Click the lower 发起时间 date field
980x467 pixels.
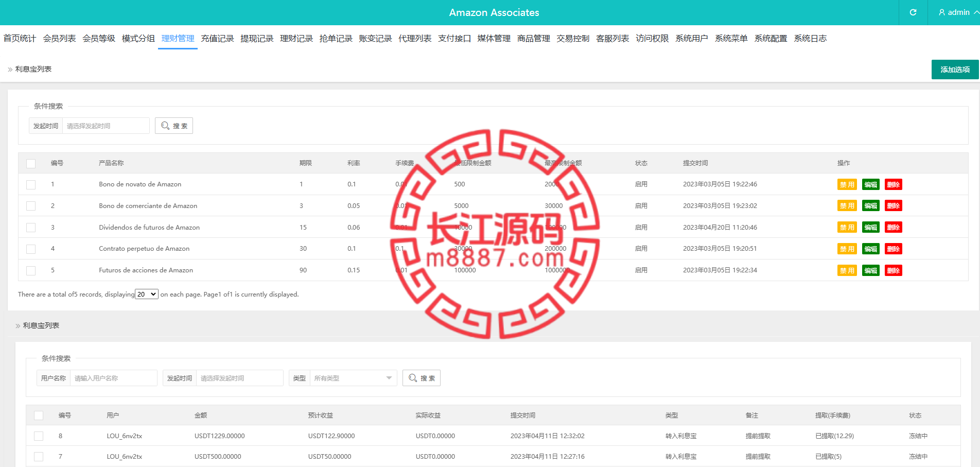pos(240,378)
